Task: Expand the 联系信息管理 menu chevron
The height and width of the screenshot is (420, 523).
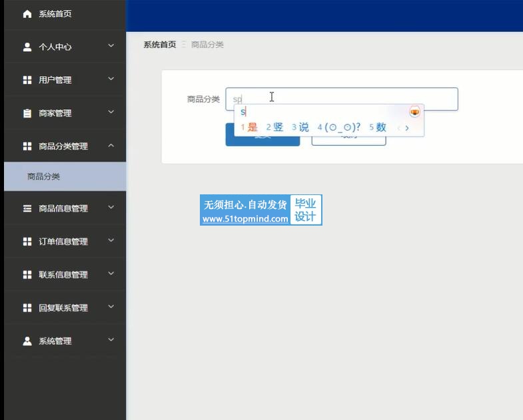Action: click(111, 274)
